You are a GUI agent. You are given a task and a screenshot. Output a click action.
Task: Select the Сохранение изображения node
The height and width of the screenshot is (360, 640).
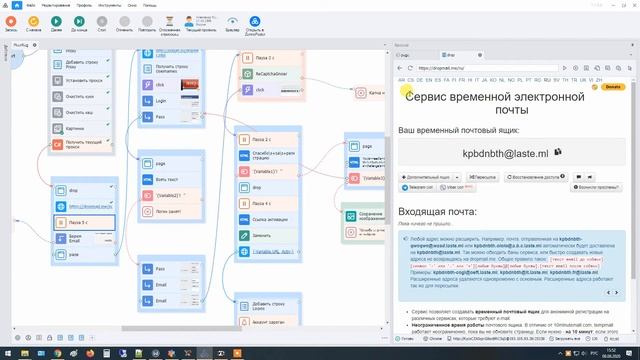click(364, 216)
